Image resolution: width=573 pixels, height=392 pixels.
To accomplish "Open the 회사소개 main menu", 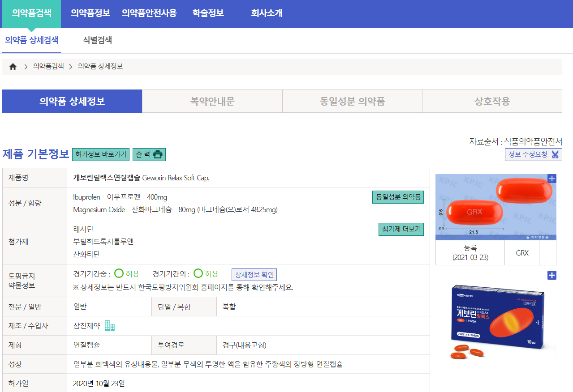I will click(267, 13).
